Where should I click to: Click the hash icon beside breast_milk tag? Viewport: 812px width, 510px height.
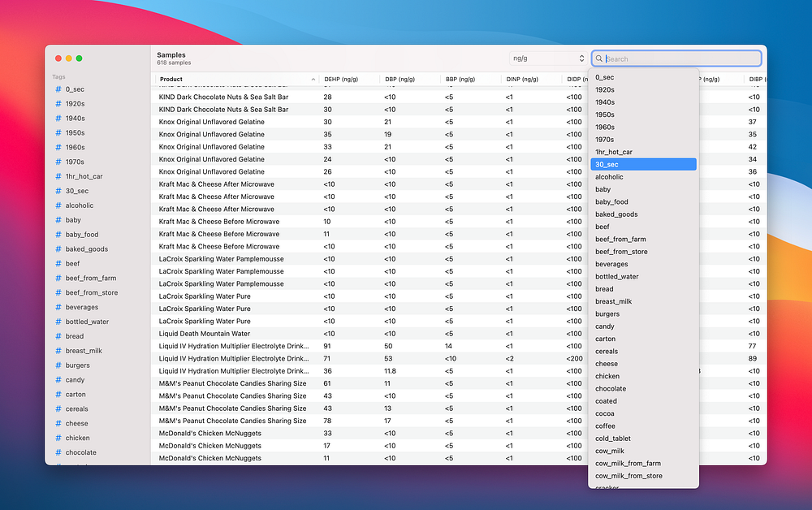tap(58, 351)
